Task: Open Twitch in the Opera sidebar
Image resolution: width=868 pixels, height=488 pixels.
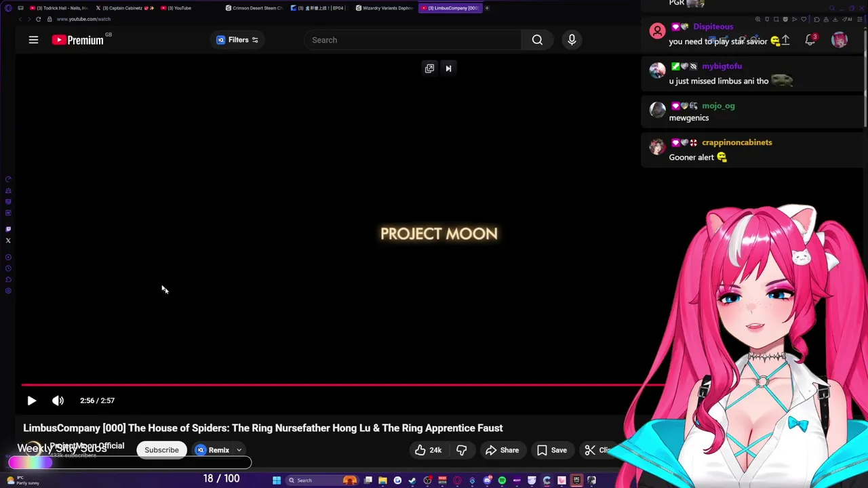Action: (8, 229)
